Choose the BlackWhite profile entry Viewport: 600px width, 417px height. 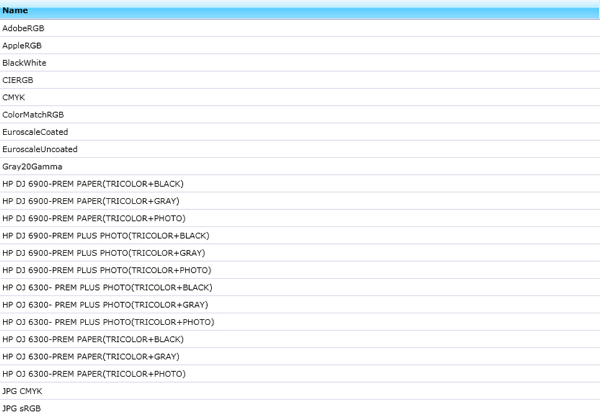point(25,63)
